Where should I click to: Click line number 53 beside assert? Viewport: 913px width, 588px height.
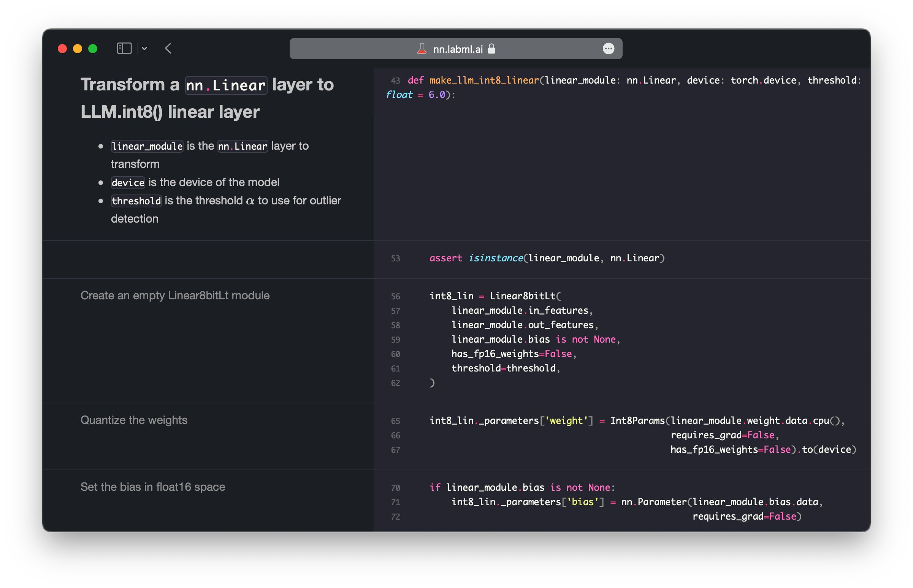tap(395, 259)
